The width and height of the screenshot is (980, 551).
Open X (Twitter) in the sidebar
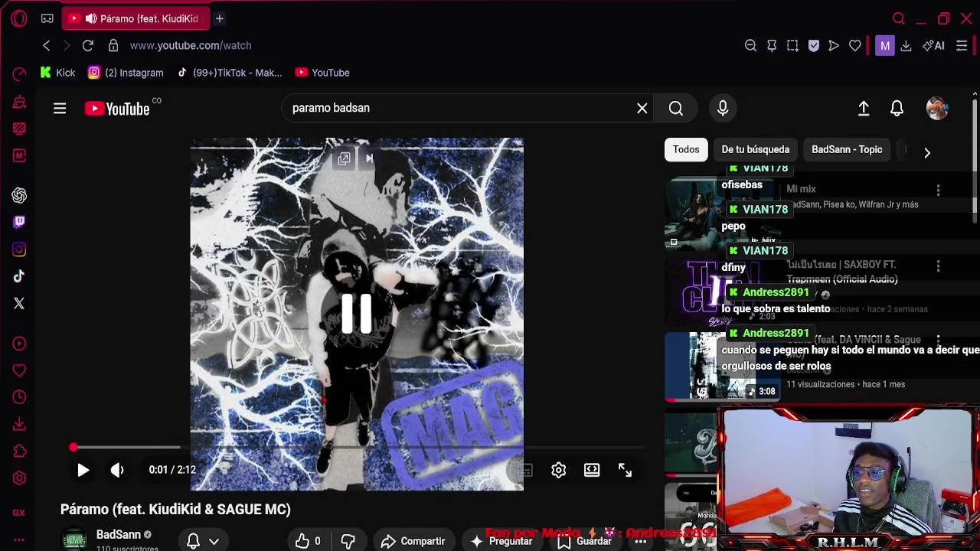(x=19, y=303)
